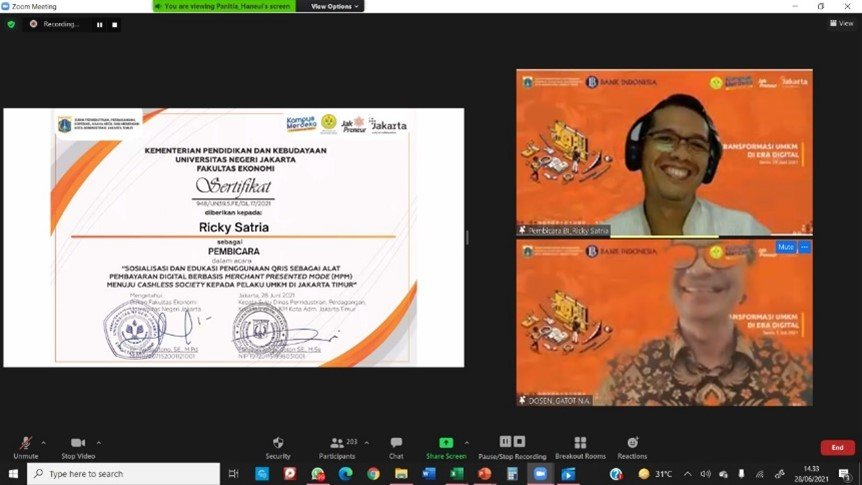
Task: Pause recording from the bottom toolbar
Action: click(x=505, y=441)
